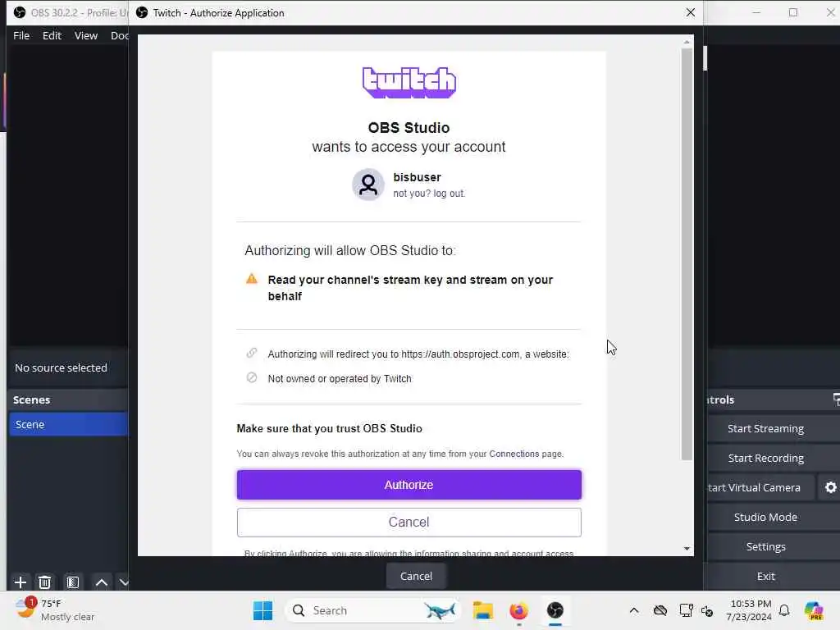Add a new scene with plus icon
This screenshot has width=840, height=630.
click(21, 582)
